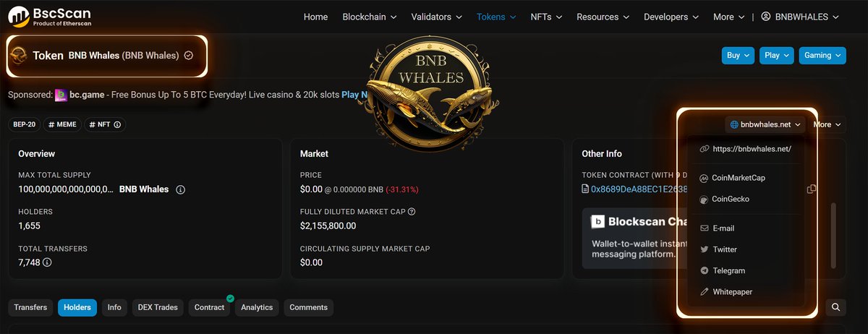Switch to the Holders tab
868x334 pixels.
77,307
